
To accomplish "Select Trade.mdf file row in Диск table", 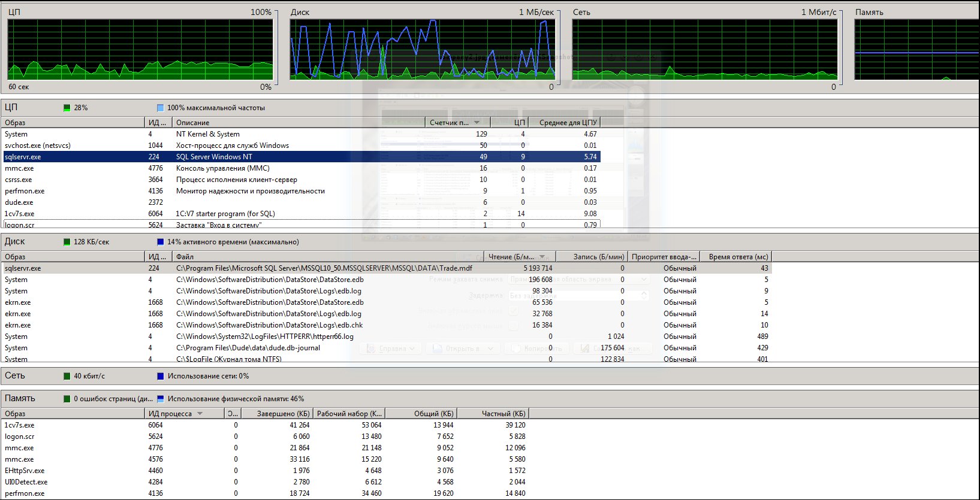I will pyautogui.click(x=387, y=268).
